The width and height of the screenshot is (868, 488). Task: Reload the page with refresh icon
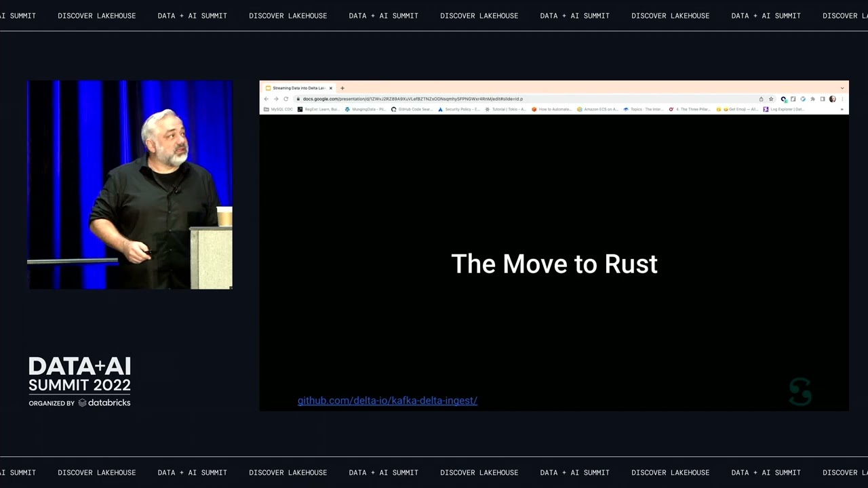click(x=285, y=99)
